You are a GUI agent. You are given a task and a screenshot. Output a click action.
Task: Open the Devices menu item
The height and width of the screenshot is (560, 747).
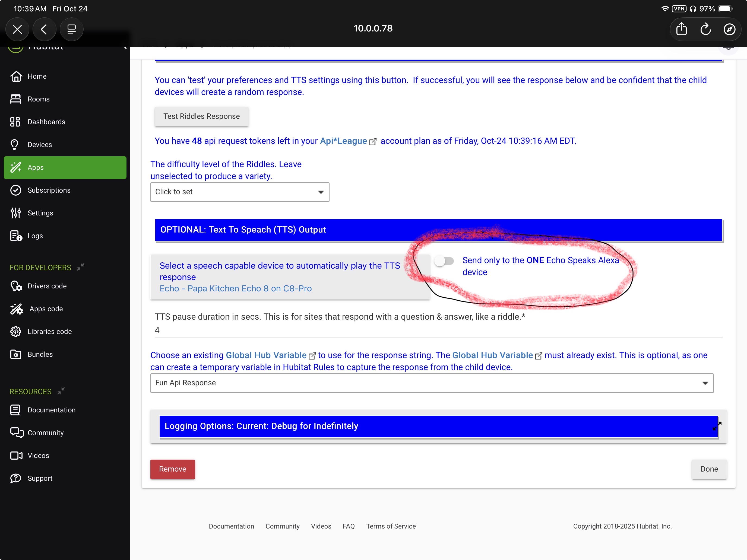(x=40, y=144)
